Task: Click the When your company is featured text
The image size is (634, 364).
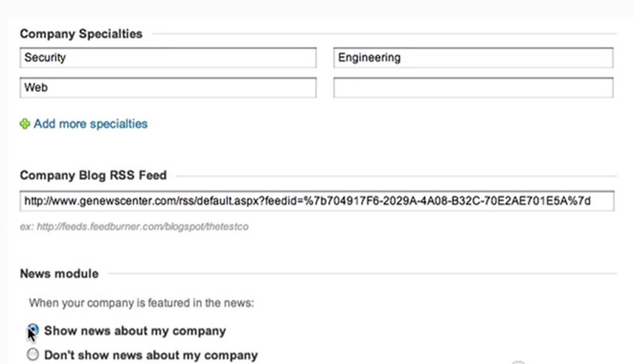Action: point(141,303)
